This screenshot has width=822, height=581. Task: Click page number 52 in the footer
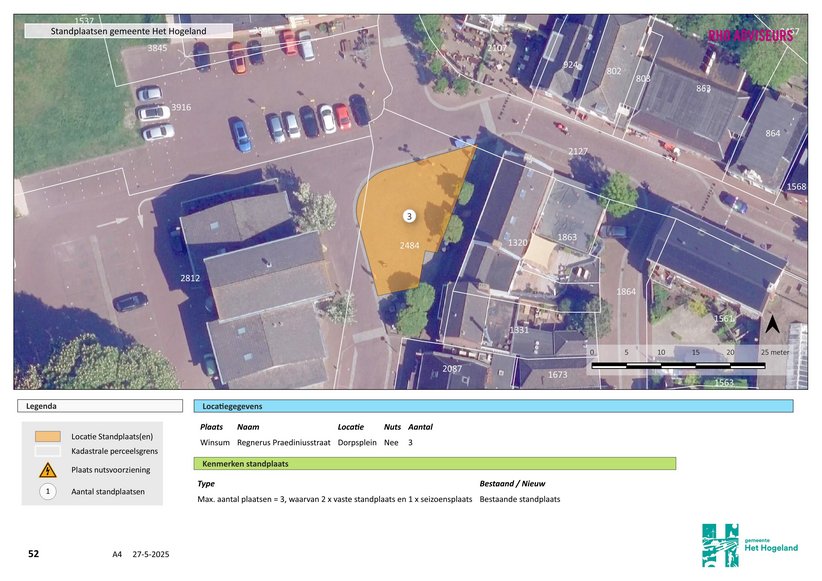[x=33, y=553]
